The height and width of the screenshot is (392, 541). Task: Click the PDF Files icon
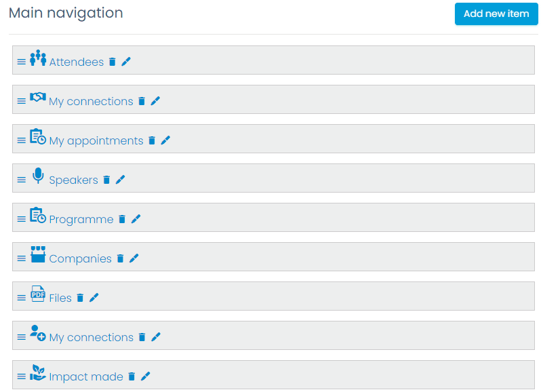[38, 294]
